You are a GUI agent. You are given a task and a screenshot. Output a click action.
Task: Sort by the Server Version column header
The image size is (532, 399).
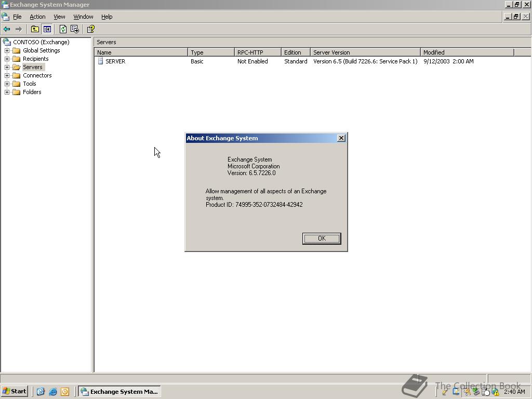(365, 52)
